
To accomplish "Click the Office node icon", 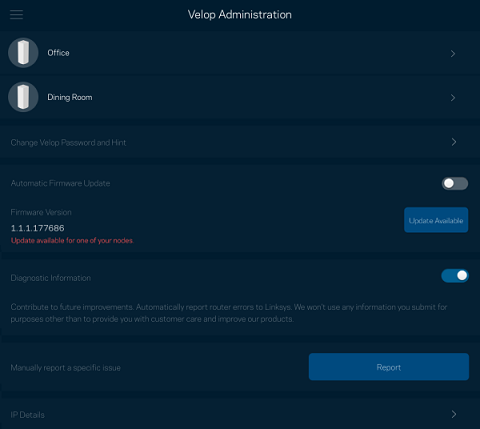I will point(23,53).
